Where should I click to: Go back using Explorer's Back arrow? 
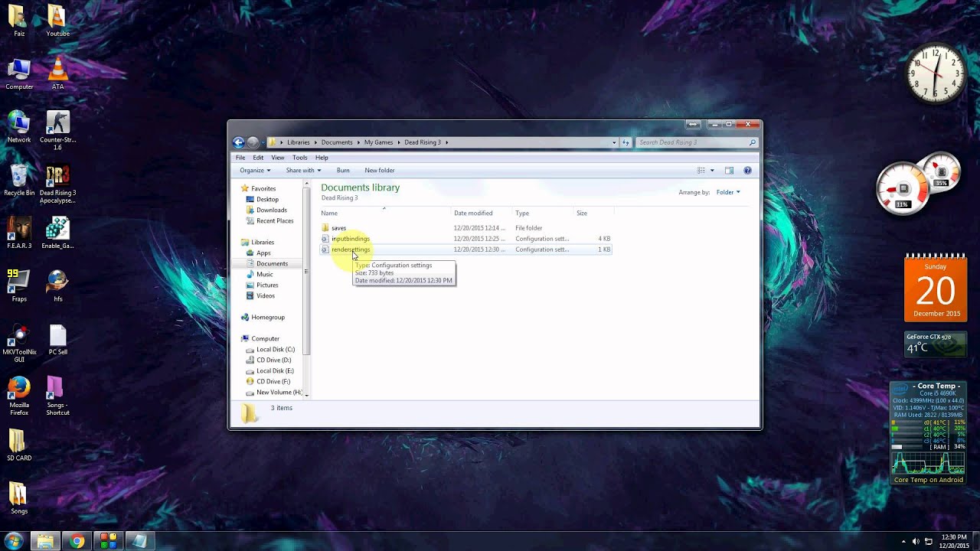tap(238, 142)
